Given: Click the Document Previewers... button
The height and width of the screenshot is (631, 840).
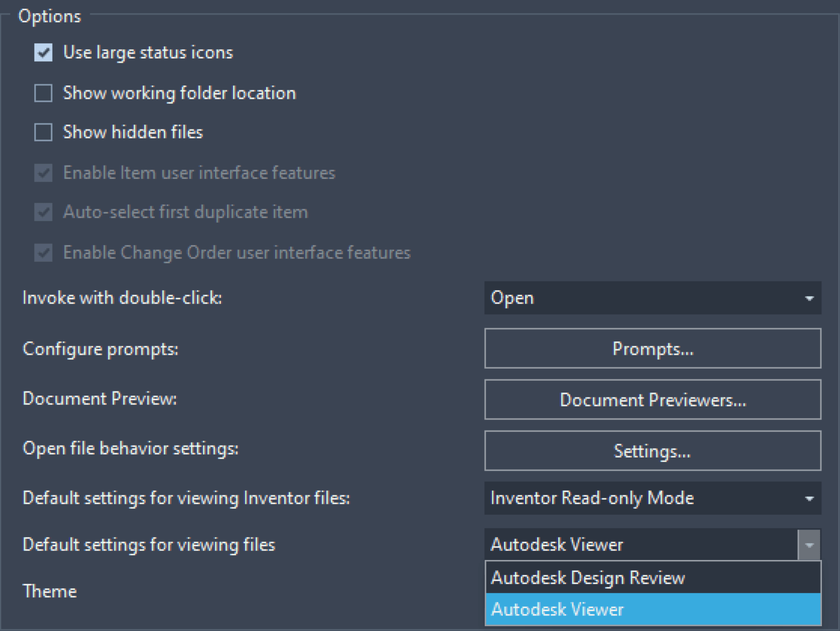Looking at the screenshot, I should point(653,400).
